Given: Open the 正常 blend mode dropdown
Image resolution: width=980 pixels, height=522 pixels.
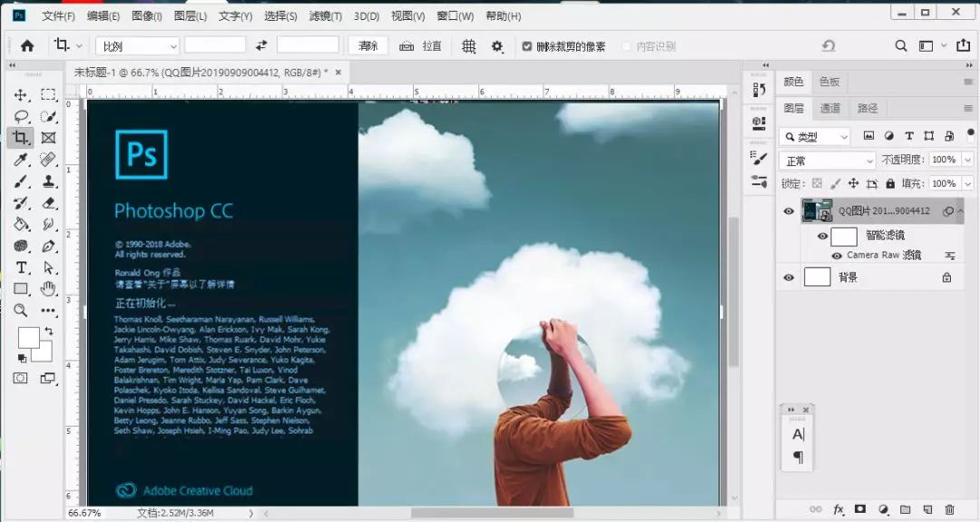Looking at the screenshot, I should tap(827, 161).
